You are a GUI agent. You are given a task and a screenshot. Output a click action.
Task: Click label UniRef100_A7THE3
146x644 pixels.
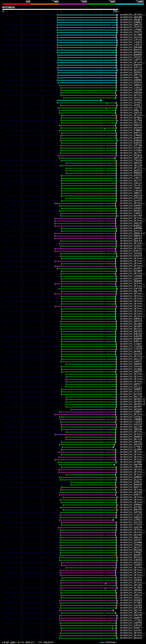click(x=131, y=447)
